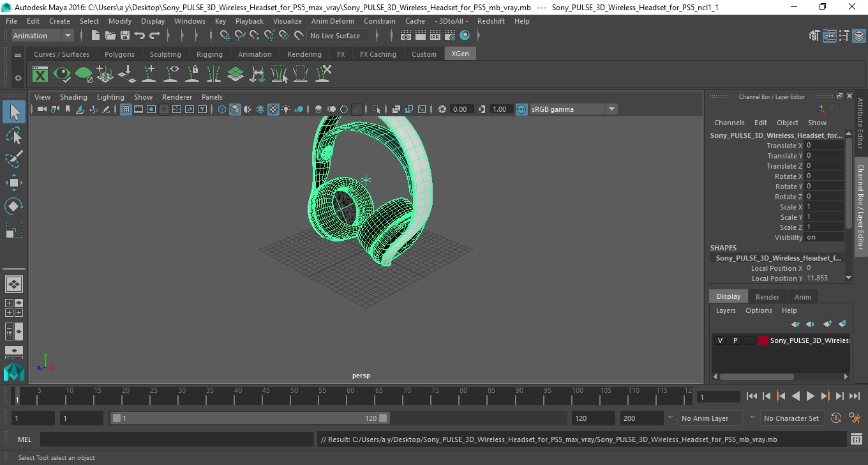
Task: Go to start of playback range
Action: click(x=751, y=396)
